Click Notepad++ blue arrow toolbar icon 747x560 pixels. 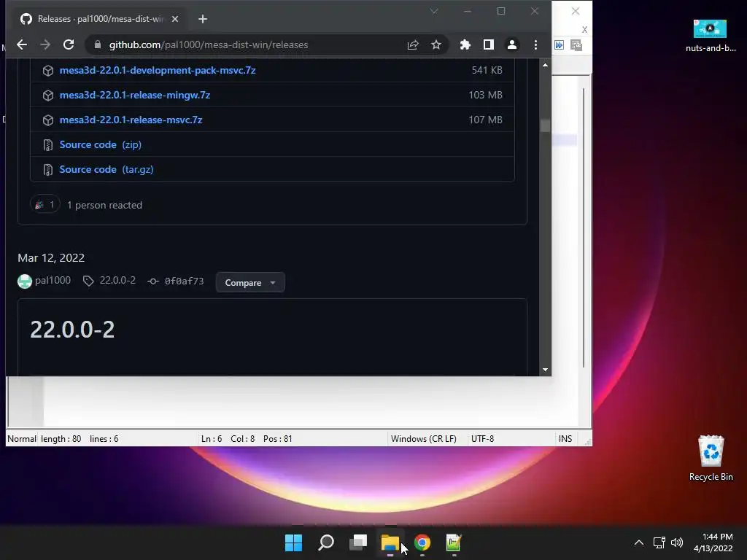pos(560,45)
